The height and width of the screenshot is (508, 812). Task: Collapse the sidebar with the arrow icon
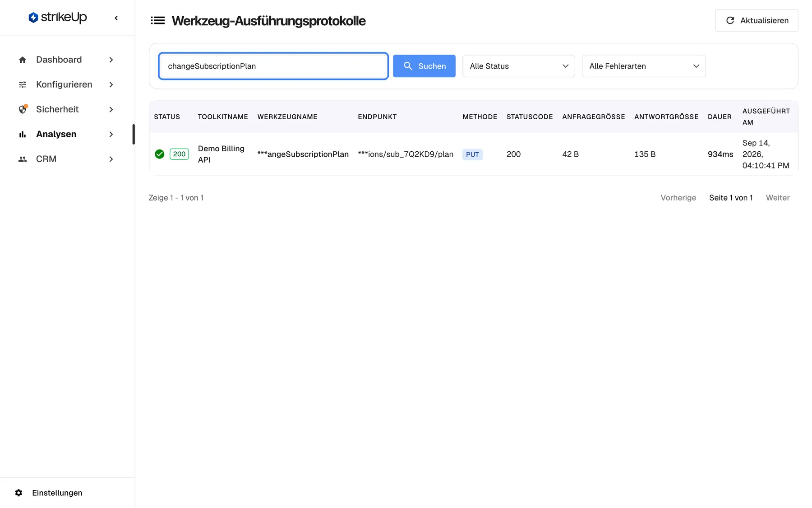pos(116,18)
